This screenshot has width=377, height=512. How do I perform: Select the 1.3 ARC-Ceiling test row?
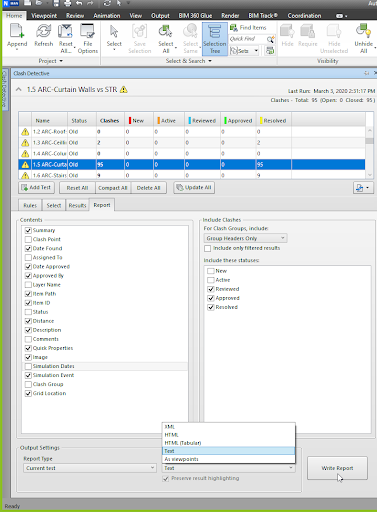point(192,143)
